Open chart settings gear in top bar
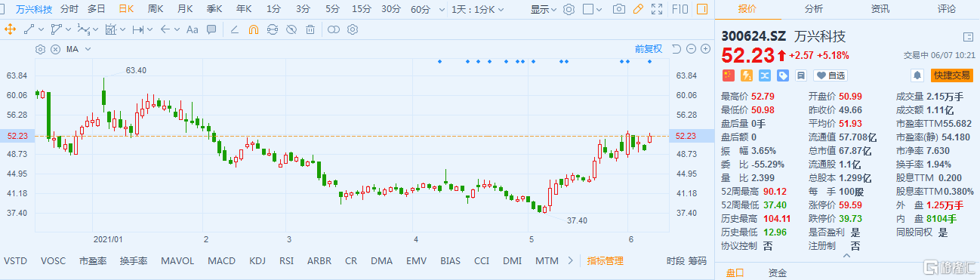The height and width of the screenshot is (280, 980). pyautogui.click(x=569, y=9)
